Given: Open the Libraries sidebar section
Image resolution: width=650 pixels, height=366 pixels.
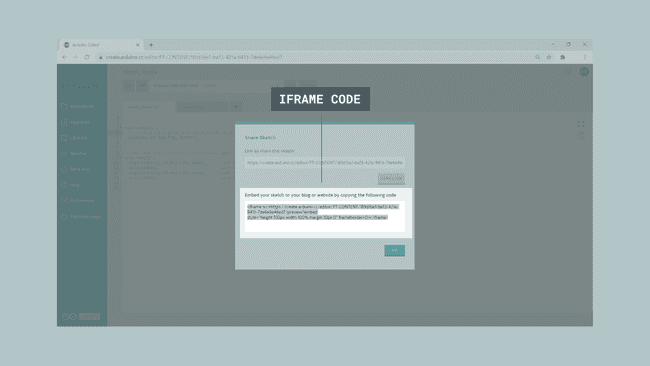Looking at the screenshot, I should [x=75, y=138].
